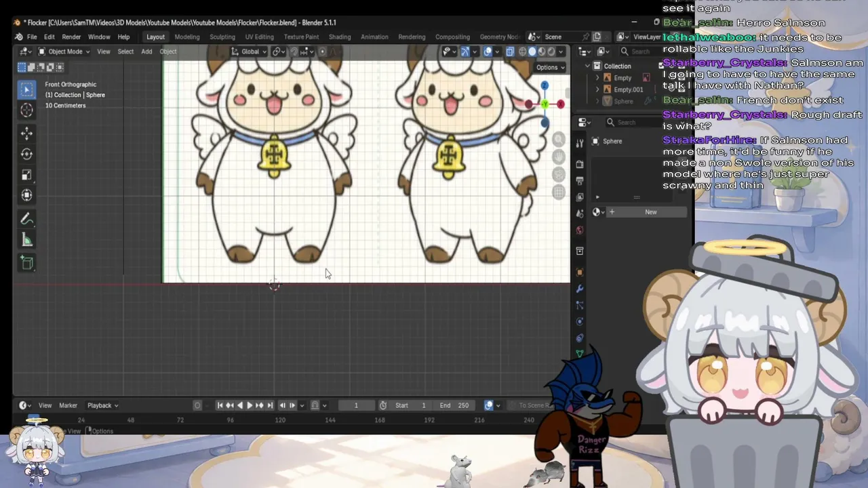Click the viewport pan hand gizmo
The width and height of the screenshot is (868, 488).
tap(559, 157)
